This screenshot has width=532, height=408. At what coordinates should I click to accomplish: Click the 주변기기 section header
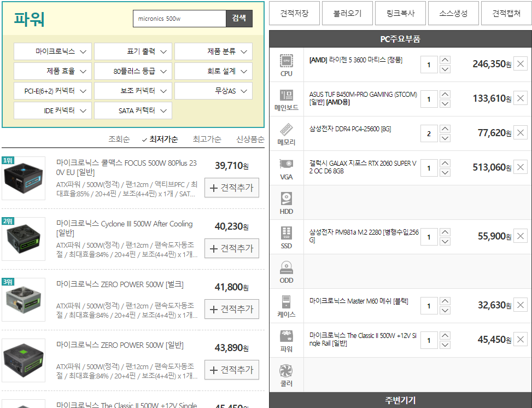coord(400,400)
